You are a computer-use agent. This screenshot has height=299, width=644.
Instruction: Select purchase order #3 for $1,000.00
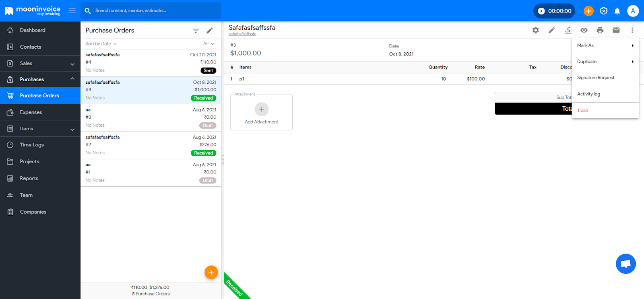(151, 90)
